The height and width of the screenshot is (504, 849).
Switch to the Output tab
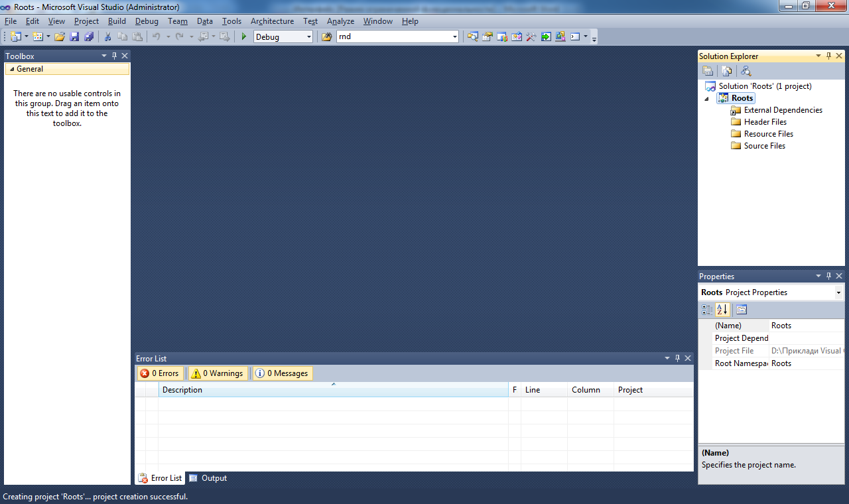[208, 478]
